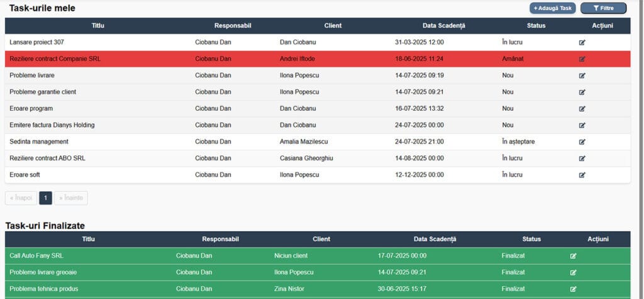Click the Probleme garantie client title
The image size is (644, 299).
pos(43,92)
